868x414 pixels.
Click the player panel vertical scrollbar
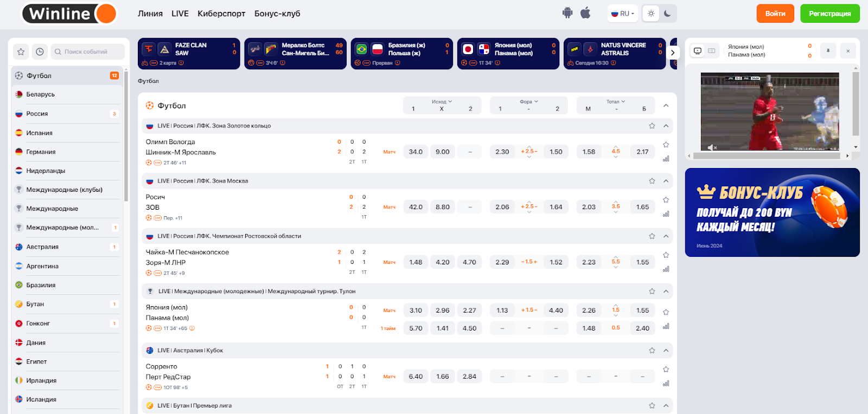856,103
